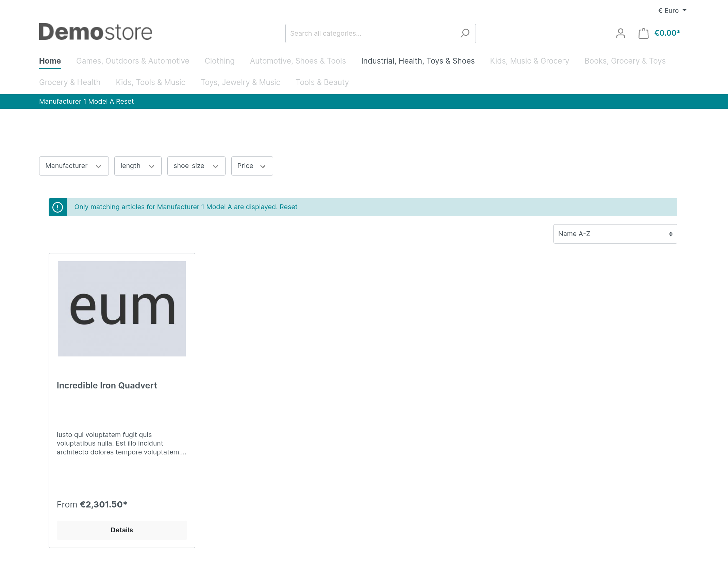728x567 pixels.
Task: Expand the length filter dropdown
Action: coord(137,165)
